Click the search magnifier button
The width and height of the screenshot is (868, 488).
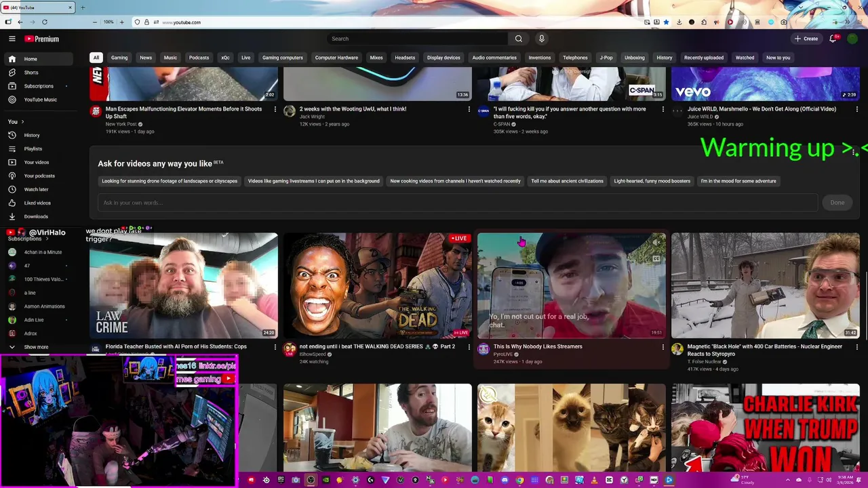pyautogui.click(x=519, y=39)
